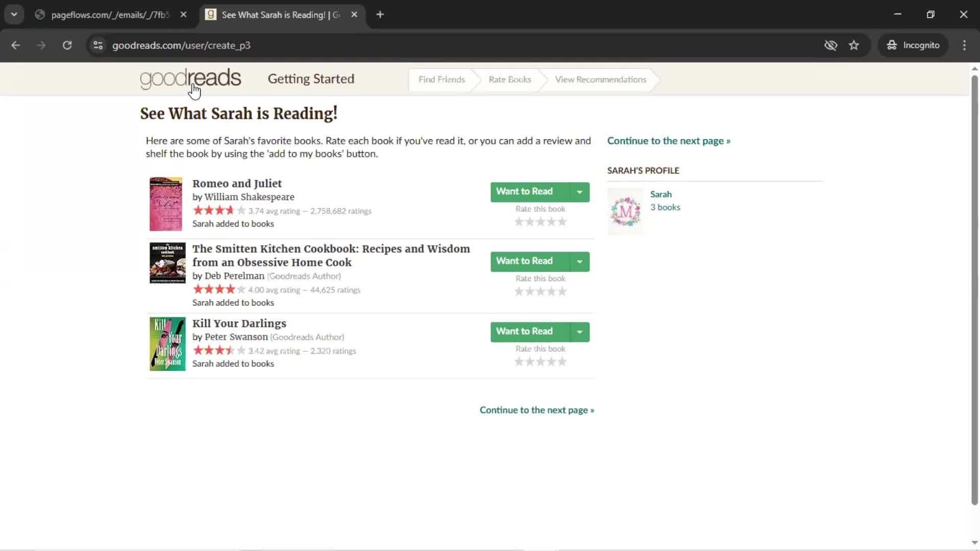
Task: Close the See What Sarah is Reading tab
Action: (354, 15)
